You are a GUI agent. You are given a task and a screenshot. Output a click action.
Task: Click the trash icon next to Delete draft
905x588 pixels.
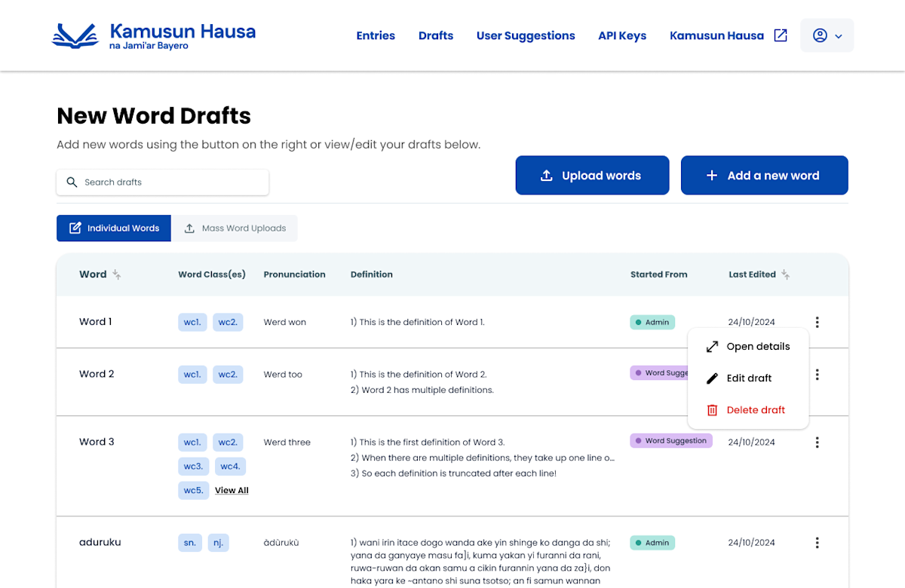coord(711,409)
